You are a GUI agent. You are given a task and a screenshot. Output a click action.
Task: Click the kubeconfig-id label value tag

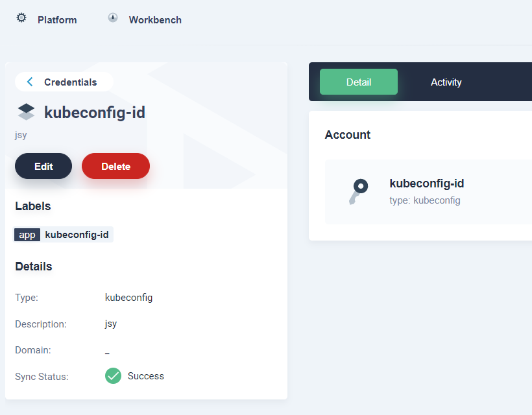pyautogui.click(x=77, y=235)
